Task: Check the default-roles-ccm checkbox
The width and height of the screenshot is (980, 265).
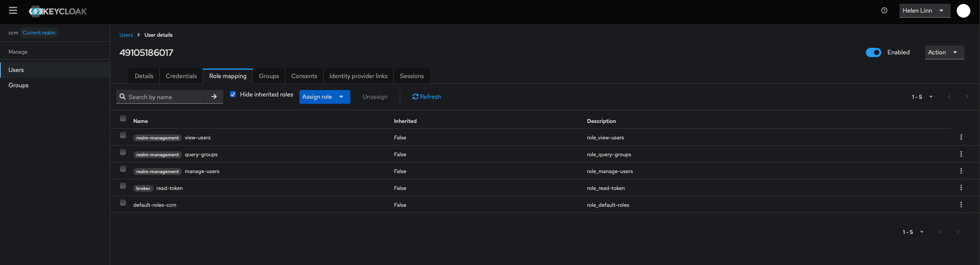Action: [123, 203]
